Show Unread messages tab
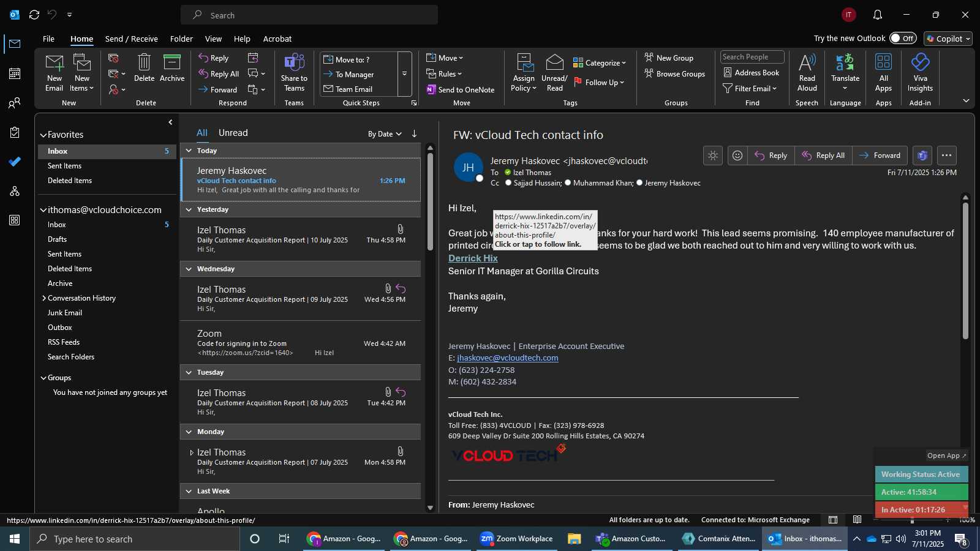This screenshot has height=551, width=980. pyautogui.click(x=233, y=133)
